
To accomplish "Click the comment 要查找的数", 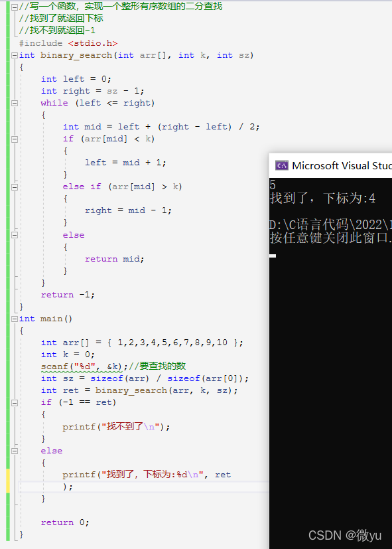I will click(157, 366).
